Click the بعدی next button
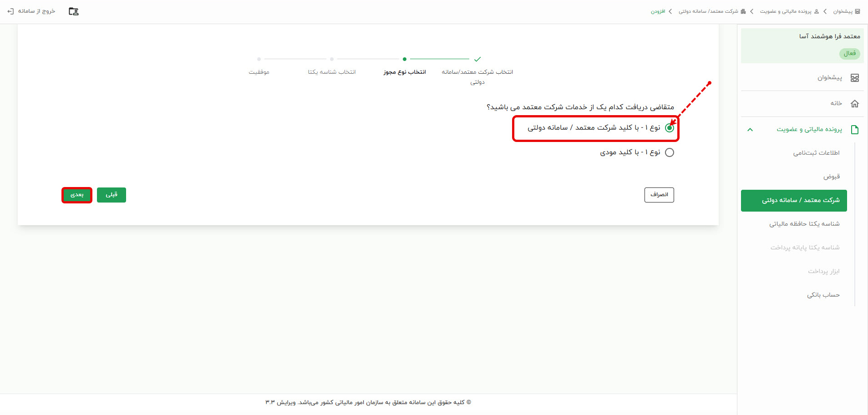Viewport: 868px width, 415px height. coord(77,195)
